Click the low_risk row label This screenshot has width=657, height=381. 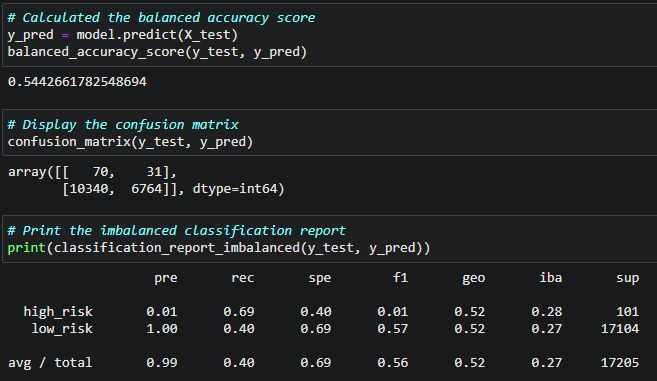click(x=62, y=329)
